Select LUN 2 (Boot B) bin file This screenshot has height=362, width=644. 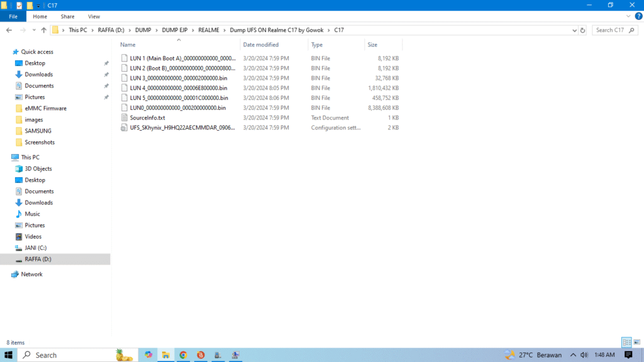click(x=182, y=68)
